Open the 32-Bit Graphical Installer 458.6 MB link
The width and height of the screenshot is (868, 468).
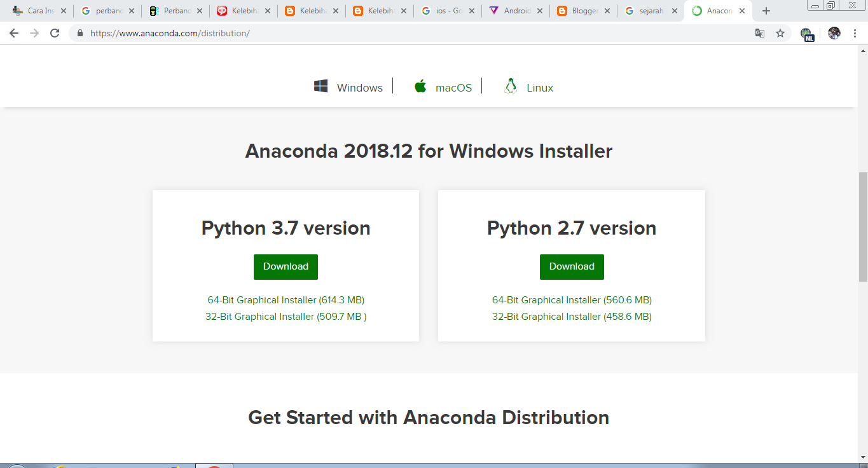[572, 316]
